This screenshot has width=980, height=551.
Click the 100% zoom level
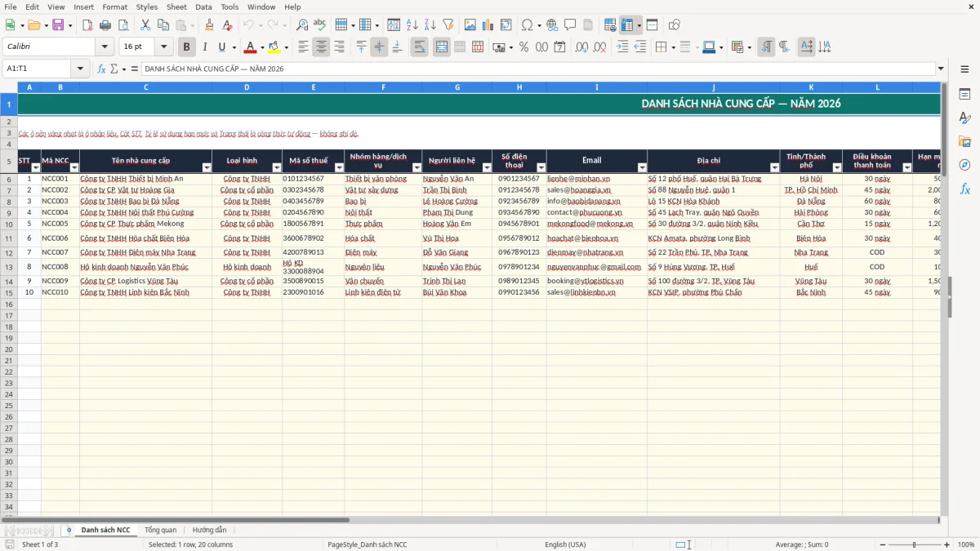coord(966,544)
